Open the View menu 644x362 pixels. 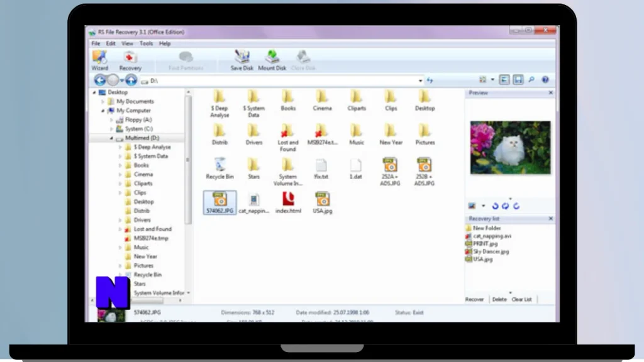(x=127, y=43)
